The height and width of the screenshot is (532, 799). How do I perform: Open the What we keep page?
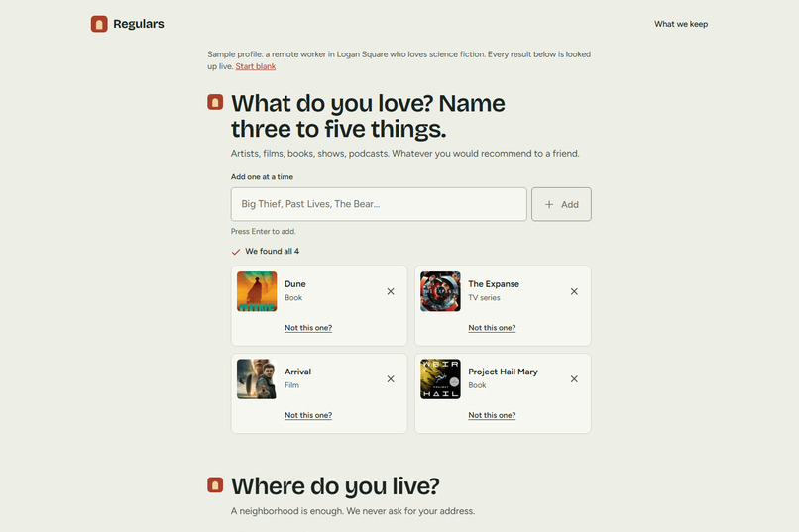click(x=681, y=24)
